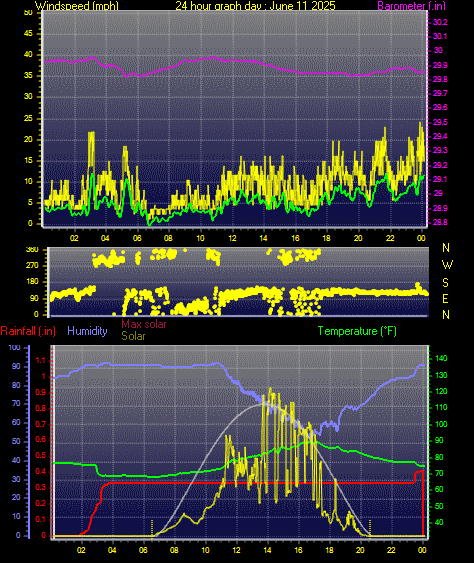474x563 pixels.
Task: Click the "30.1" barometer axis value
Action: [440, 36]
